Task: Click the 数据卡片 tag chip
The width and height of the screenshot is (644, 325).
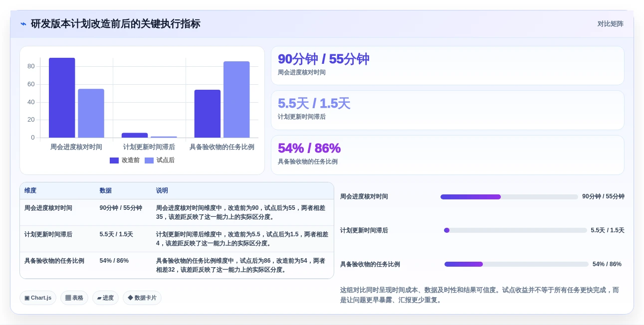Action: point(142,298)
